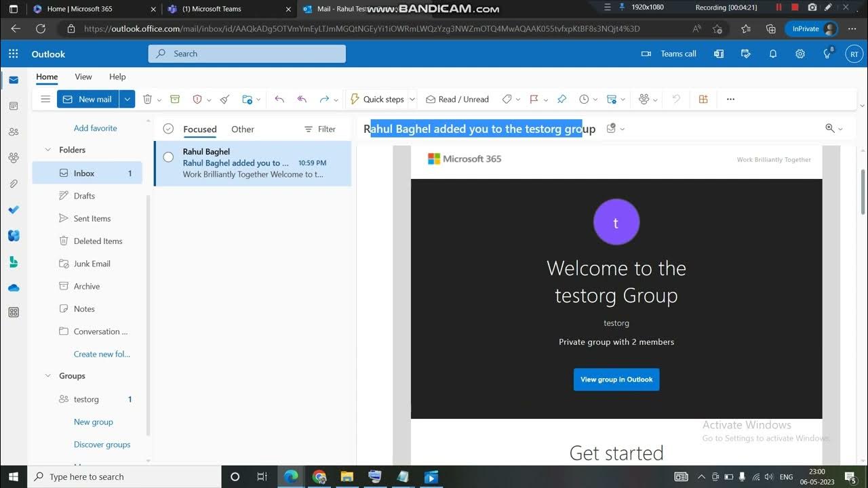This screenshot has width=868, height=488.
Task: Open Files attachment icon in app rail
Action: [x=14, y=184]
